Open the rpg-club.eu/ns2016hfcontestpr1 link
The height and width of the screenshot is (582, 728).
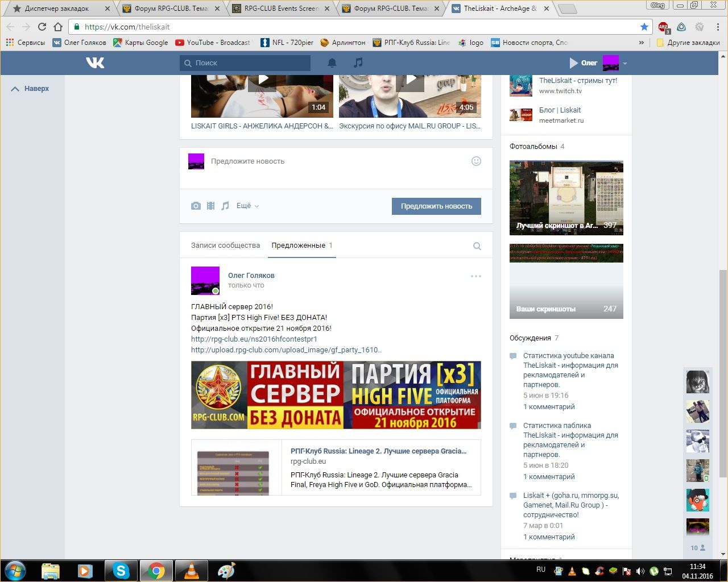coord(254,339)
